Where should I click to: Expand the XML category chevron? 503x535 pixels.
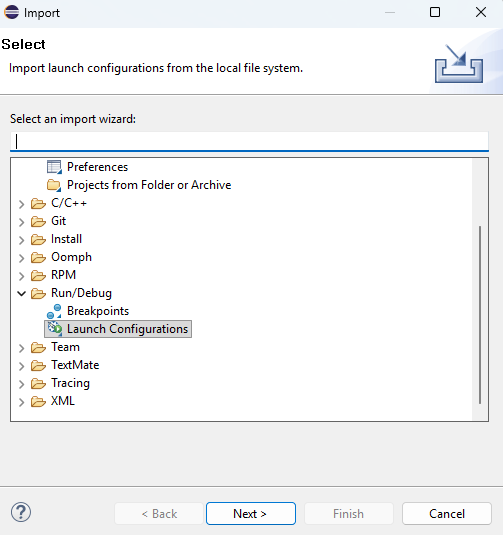tap(21, 402)
